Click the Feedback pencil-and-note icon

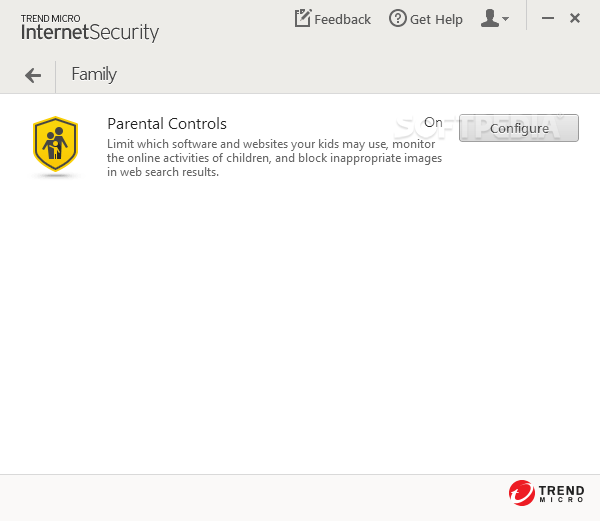(303, 18)
